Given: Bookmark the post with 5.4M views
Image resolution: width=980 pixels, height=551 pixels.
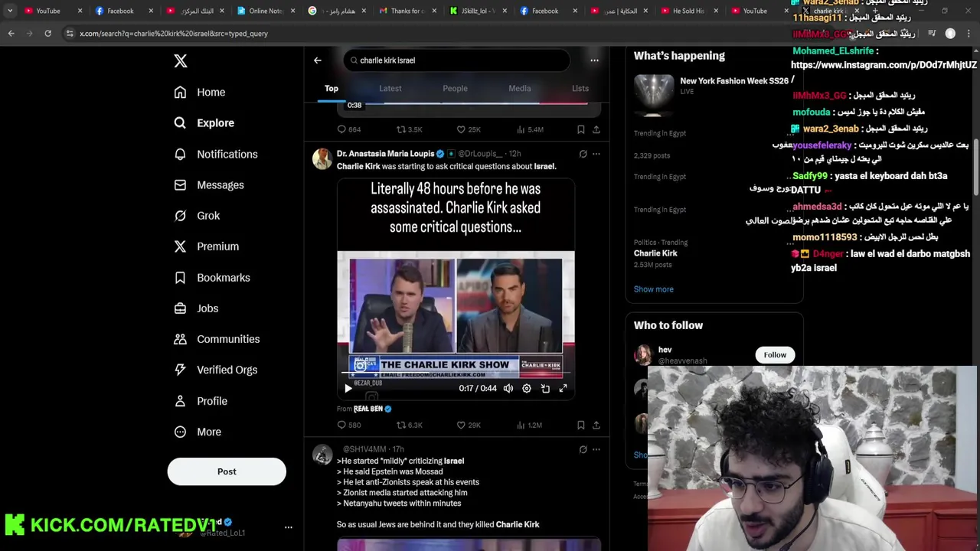Looking at the screenshot, I should pyautogui.click(x=580, y=129).
